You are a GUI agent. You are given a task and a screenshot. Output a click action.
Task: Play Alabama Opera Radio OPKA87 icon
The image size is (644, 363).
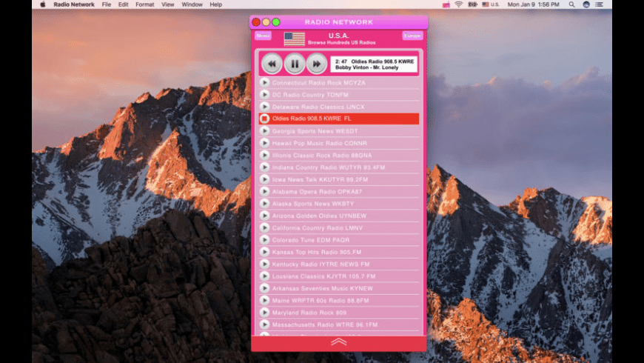264,192
